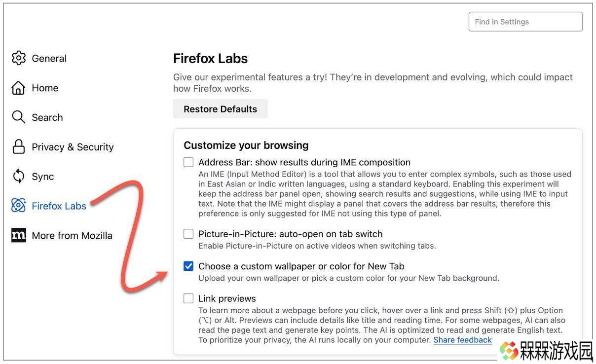Click the Firefox Labs atom icon

pos(18,206)
